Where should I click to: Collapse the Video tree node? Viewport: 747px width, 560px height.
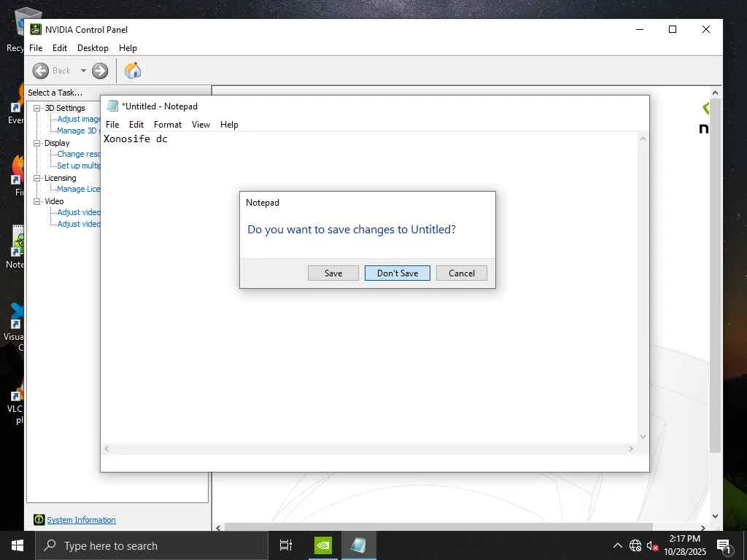[36, 201]
